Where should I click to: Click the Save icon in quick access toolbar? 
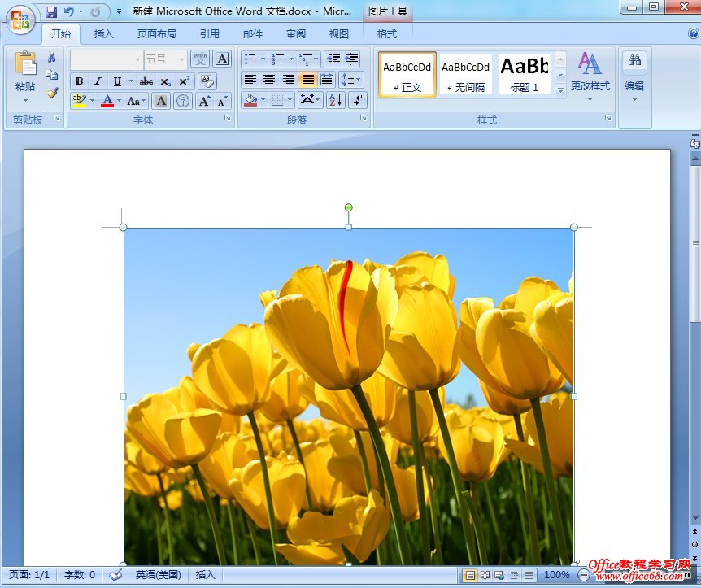pyautogui.click(x=51, y=12)
